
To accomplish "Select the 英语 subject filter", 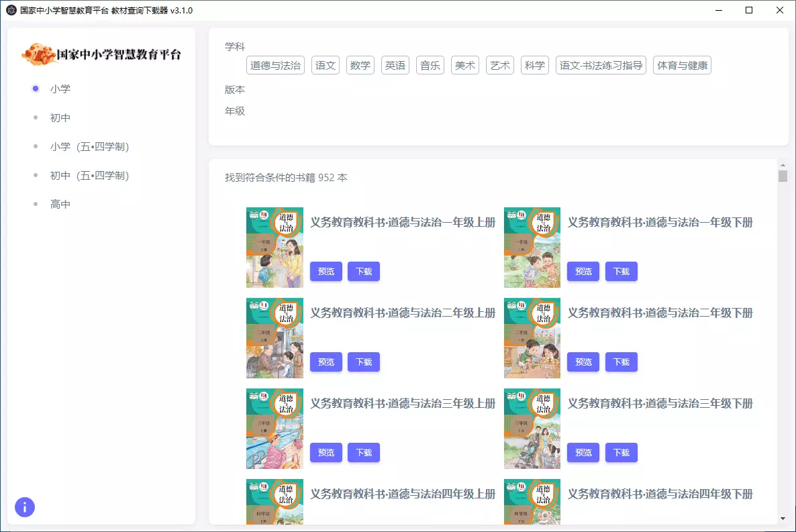I will [x=395, y=65].
